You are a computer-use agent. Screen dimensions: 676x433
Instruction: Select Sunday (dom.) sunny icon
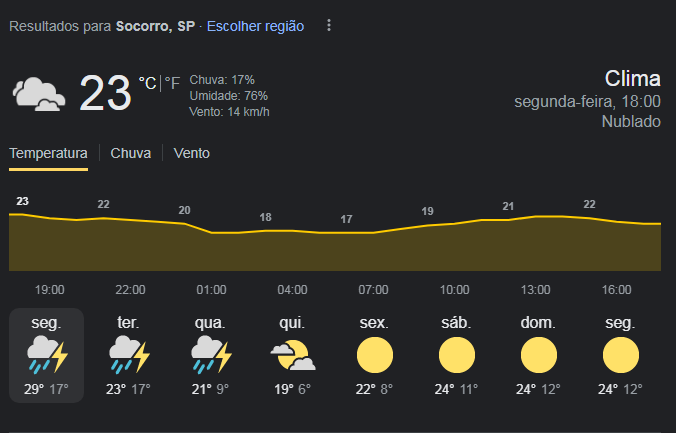538,355
